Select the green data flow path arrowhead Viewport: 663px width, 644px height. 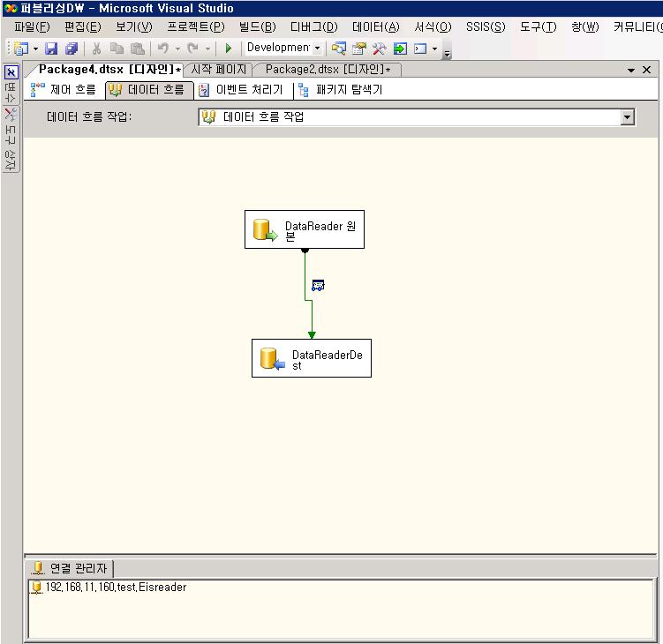pyautogui.click(x=312, y=335)
